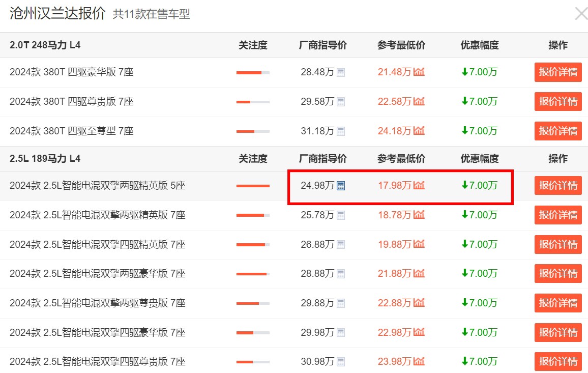Open calculator icon next to 29.98万

[340, 332]
